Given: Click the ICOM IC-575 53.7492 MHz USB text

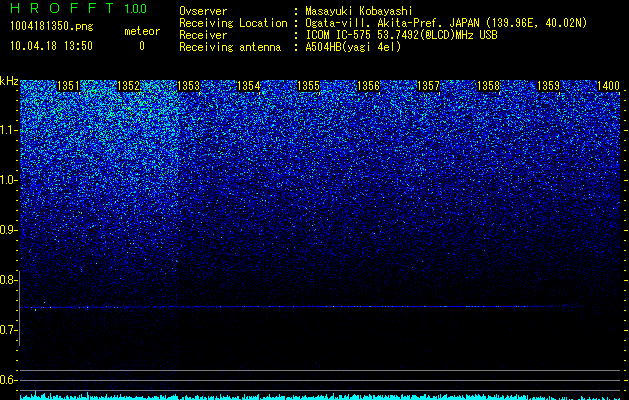Looking at the screenshot, I should (x=401, y=35).
